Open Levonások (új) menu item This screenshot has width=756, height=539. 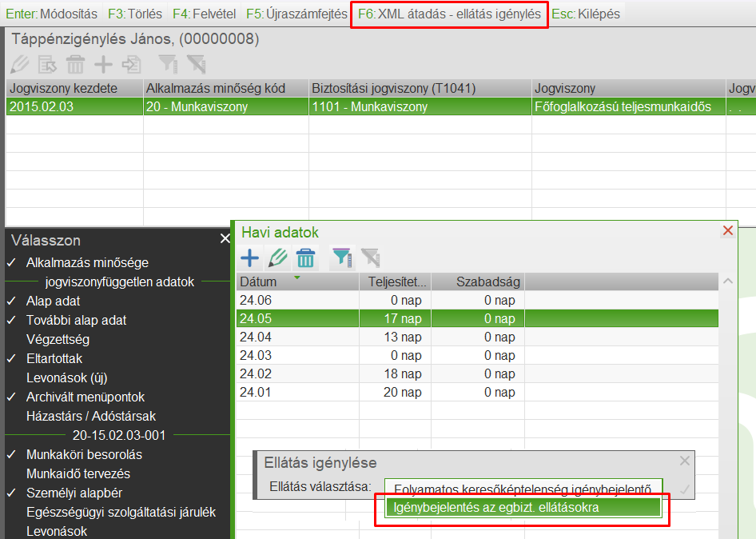coord(66,377)
